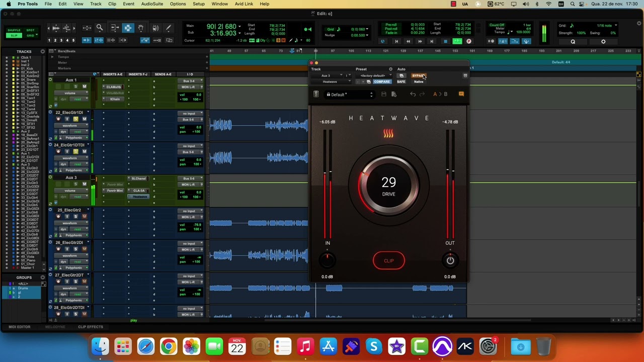Enable Spot edit mode
This screenshot has height=362, width=644.
31,30
